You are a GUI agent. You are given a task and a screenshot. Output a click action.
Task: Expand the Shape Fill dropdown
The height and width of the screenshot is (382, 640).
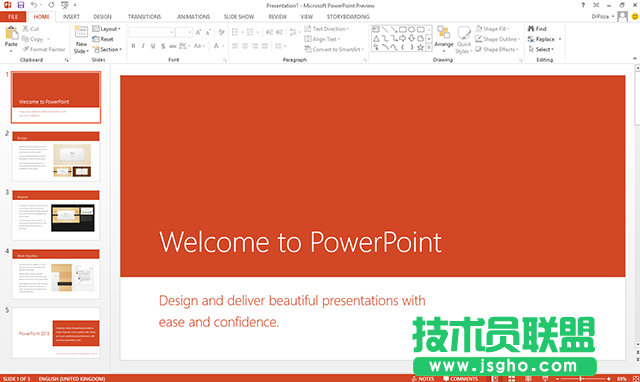[x=493, y=29]
